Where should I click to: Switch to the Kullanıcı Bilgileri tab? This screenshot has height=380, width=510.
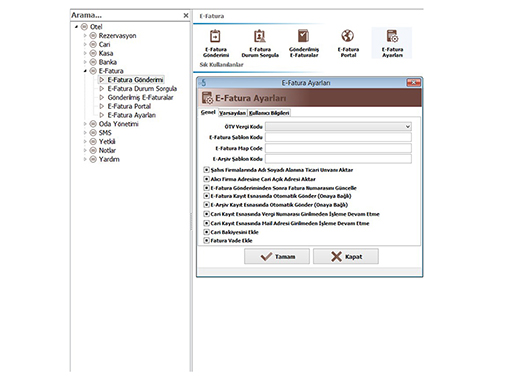[269, 113]
